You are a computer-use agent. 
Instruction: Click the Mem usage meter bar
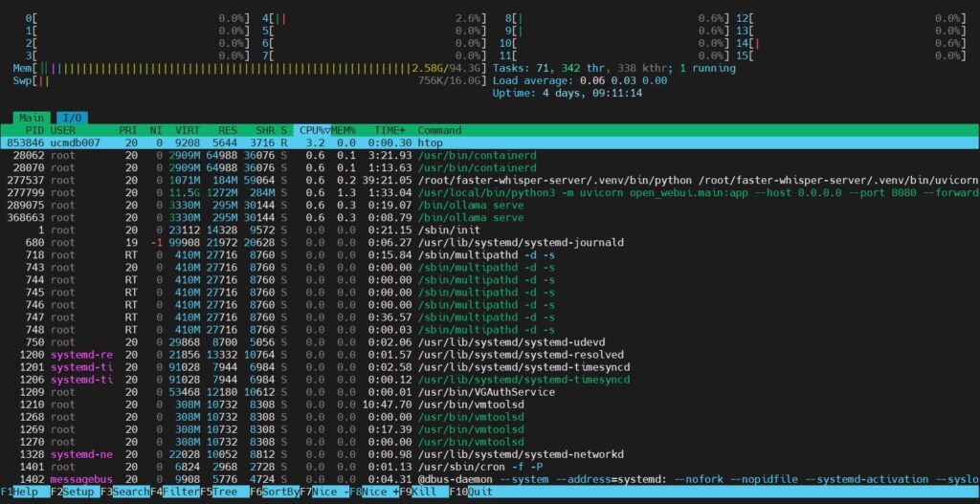click(250, 68)
